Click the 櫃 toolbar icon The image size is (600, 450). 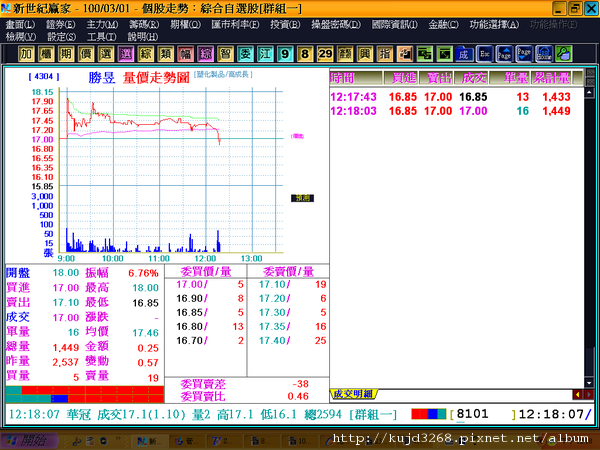tap(46, 54)
